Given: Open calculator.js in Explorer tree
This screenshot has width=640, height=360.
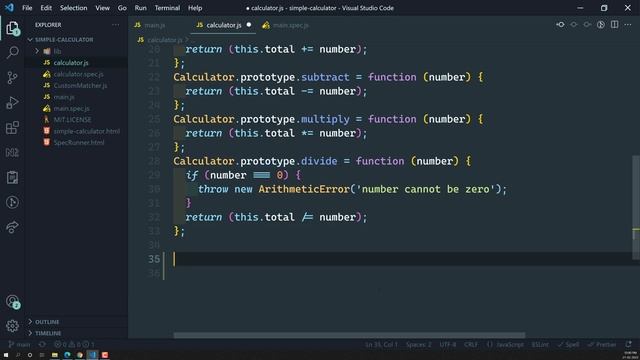Looking at the screenshot, I should (71, 62).
